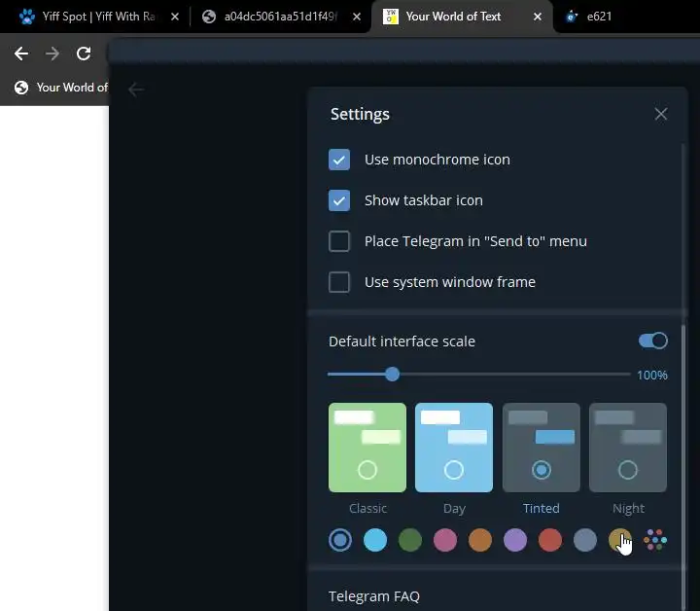
Task: Select the Night theme thumbnail
Action: click(628, 448)
